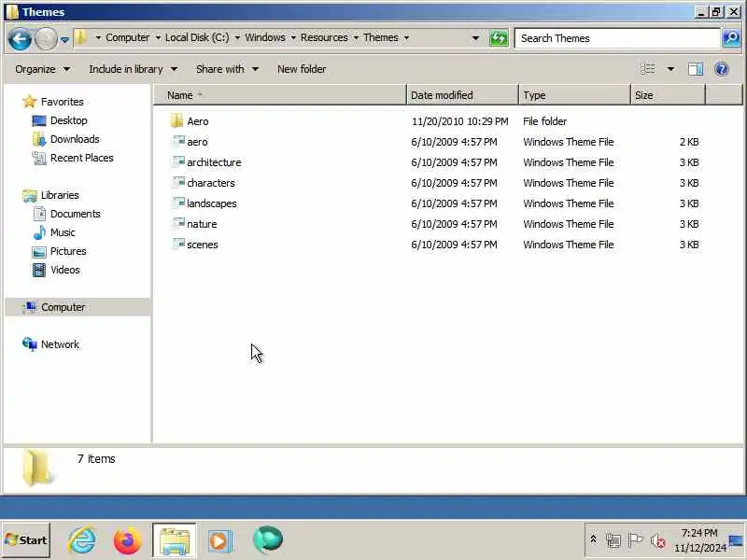Click the Start button
Viewport: 747px width, 560px height.
tap(26, 540)
